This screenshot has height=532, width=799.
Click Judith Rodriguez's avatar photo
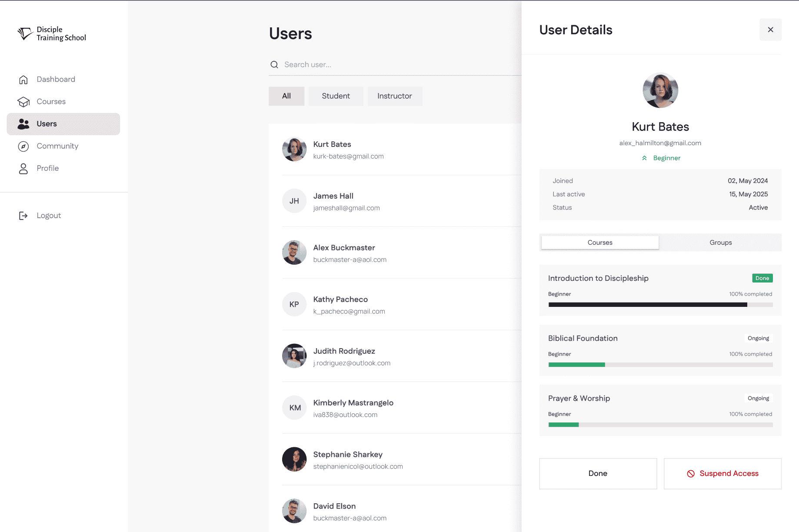tap(294, 356)
